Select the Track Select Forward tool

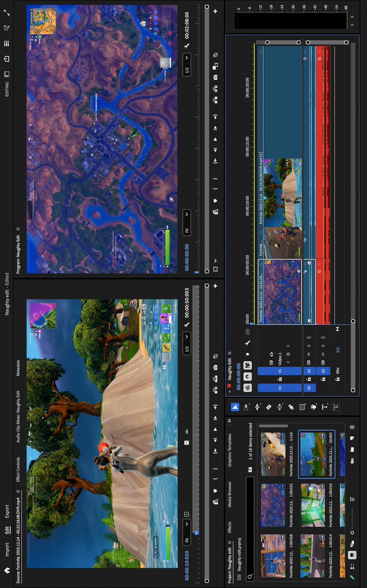[x=246, y=407]
